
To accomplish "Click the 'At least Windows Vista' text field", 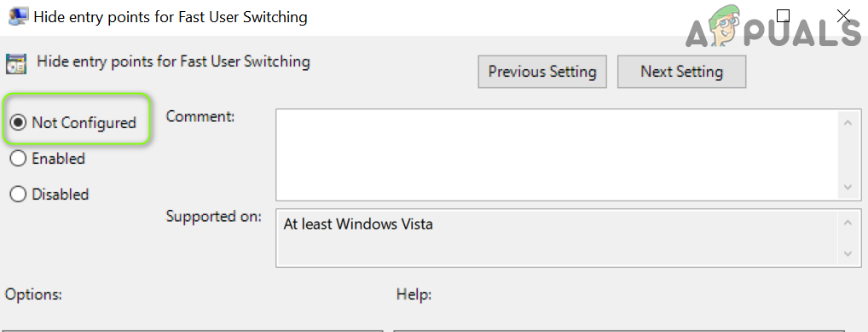I will coord(556,238).
